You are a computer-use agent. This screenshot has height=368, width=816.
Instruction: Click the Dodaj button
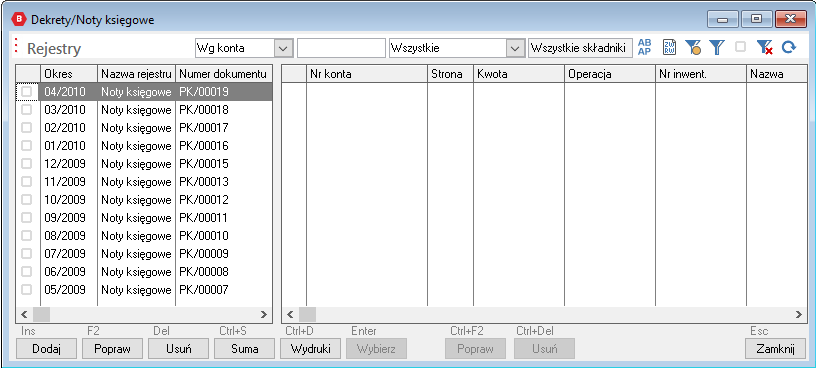coord(47,348)
